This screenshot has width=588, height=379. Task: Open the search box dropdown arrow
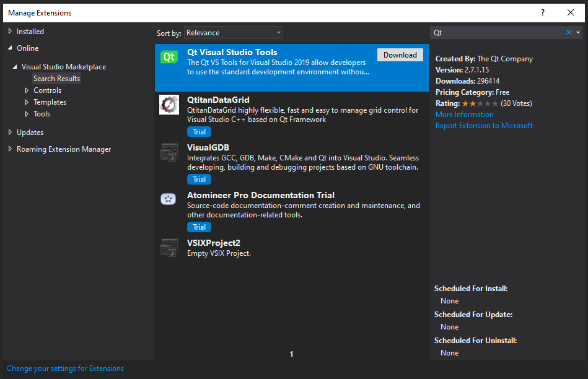pos(578,33)
